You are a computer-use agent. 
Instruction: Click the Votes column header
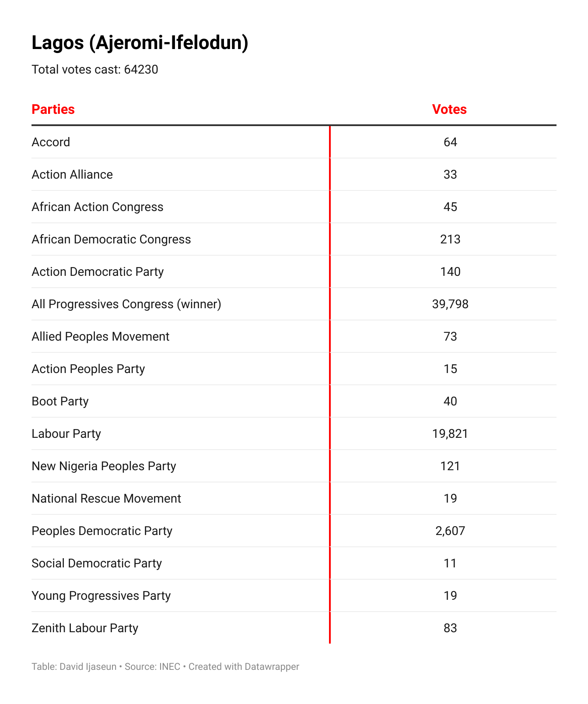(x=449, y=109)
